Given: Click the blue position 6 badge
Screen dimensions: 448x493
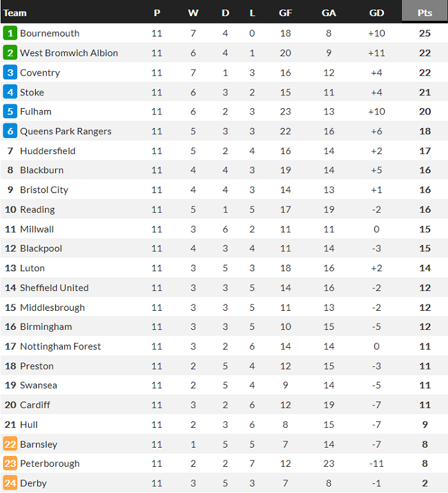Looking at the screenshot, I should (x=10, y=131).
